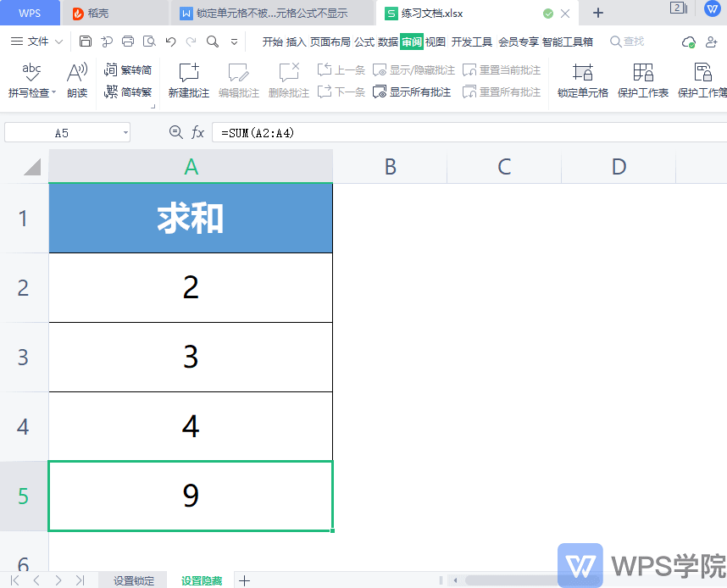Select cell A5 with value 9
Screen dimensions: 727x588
click(x=191, y=496)
